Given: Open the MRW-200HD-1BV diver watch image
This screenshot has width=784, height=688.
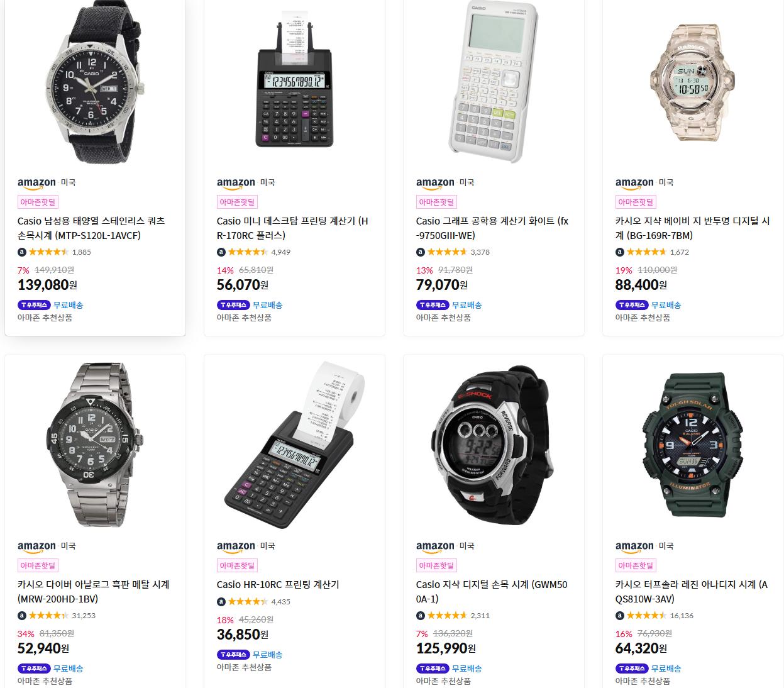Looking at the screenshot, I should click(x=96, y=445).
